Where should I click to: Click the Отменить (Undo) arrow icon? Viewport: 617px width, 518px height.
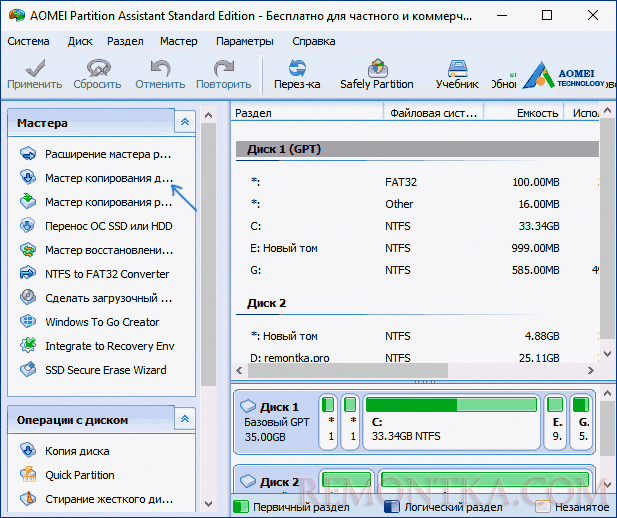[160, 68]
